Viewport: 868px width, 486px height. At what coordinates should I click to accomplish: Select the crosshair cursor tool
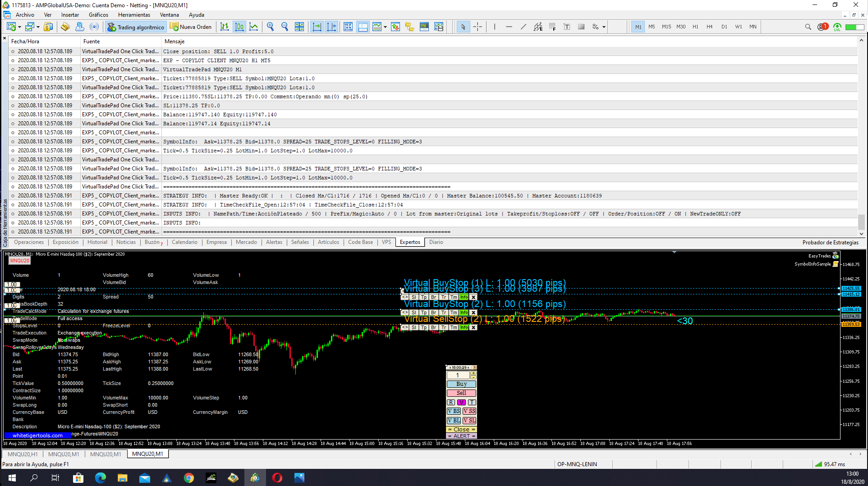click(x=478, y=27)
